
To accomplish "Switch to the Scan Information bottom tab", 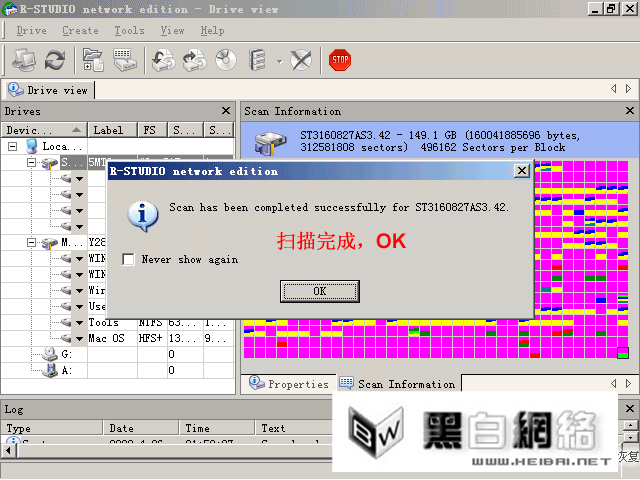I will click(398, 384).
